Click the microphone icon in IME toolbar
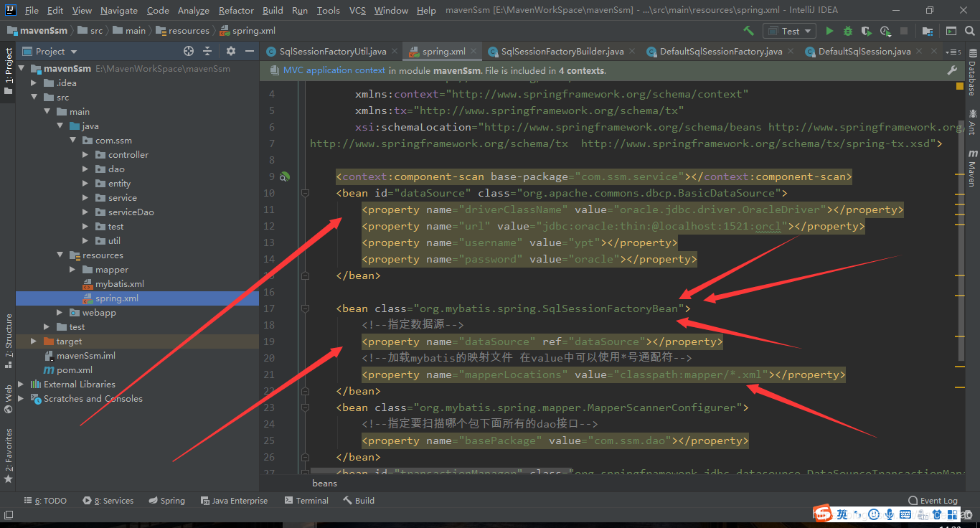Viewport: 980px width, 528px height. pyautogui.click(x=890, y=514)
